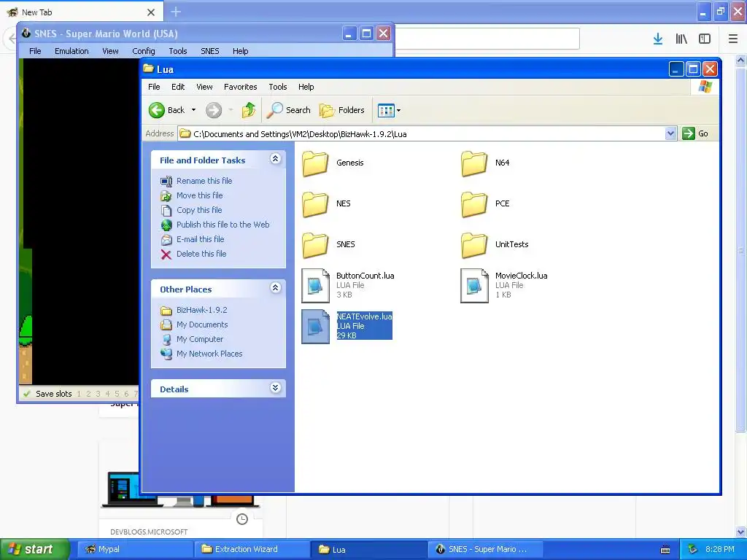Open My Network Places link
Viewport: 747px width, 560px height.
pyautogui.click(x=209, y=354)
